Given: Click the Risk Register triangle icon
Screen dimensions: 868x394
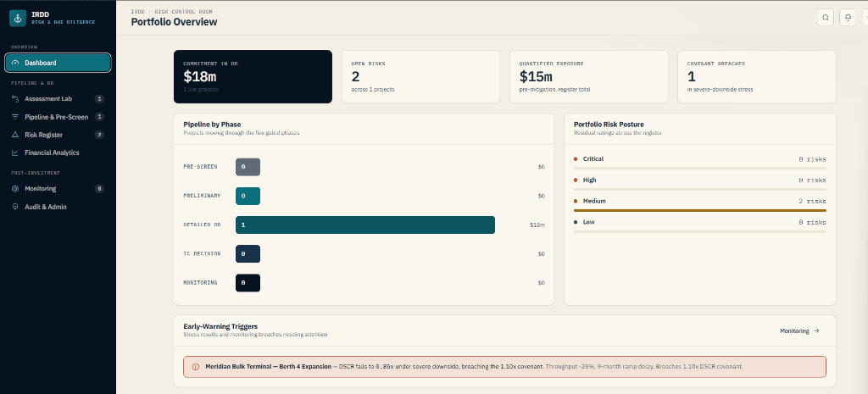Looking at the screenshot, I should coord(15,135).
